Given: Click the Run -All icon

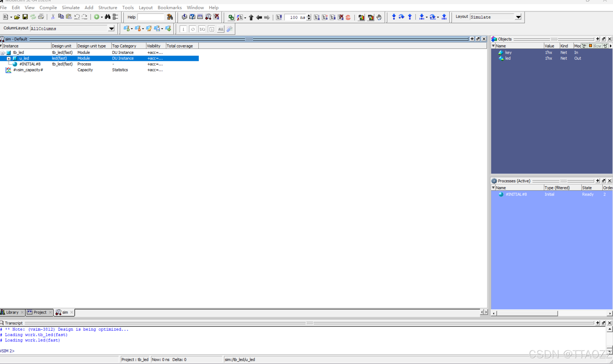Looking at the screenshot, I should point(333,17).
